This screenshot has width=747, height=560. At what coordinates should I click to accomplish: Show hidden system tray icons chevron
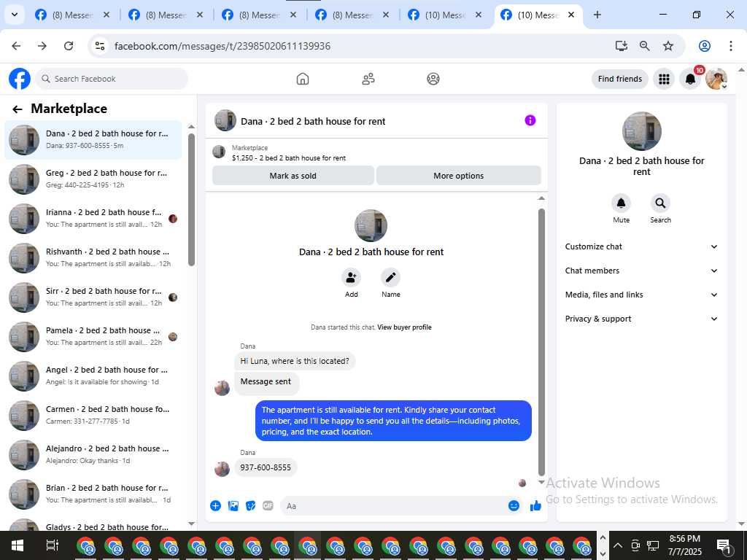point(617,545)
